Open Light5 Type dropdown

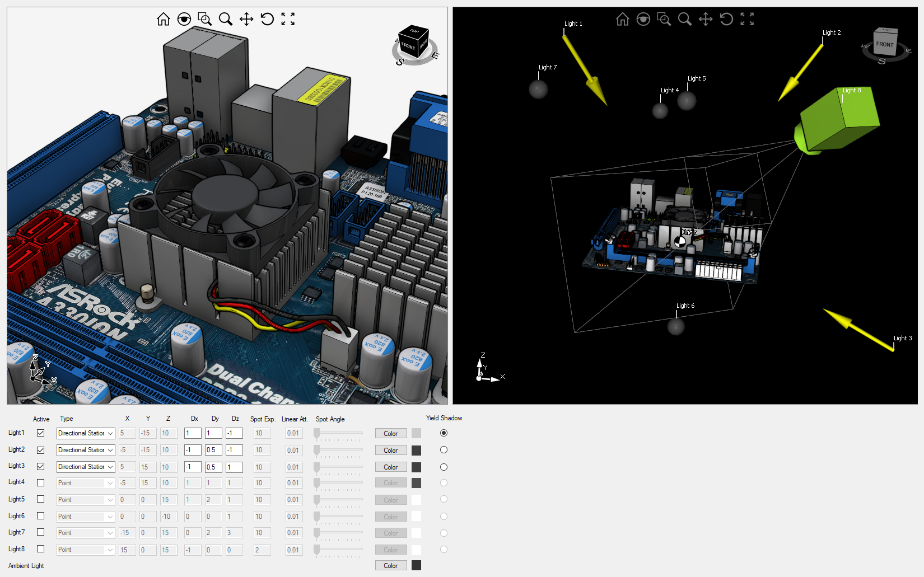(86, 500)
